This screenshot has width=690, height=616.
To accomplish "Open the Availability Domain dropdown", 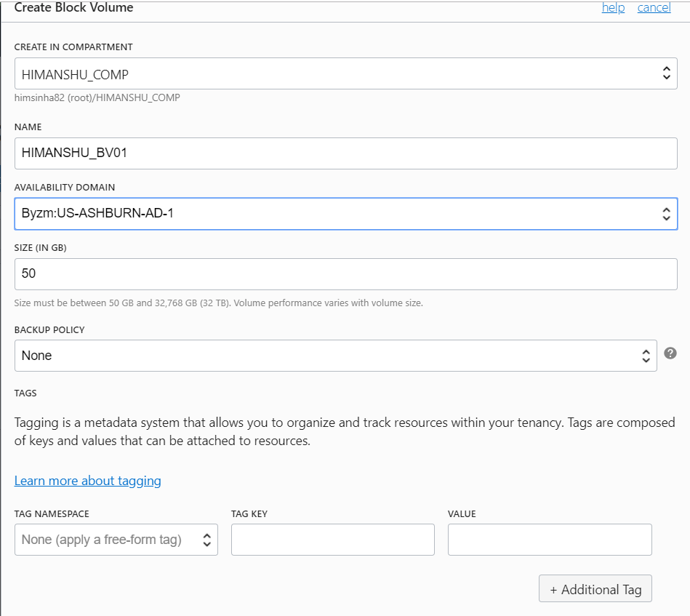I will point(346,214).
